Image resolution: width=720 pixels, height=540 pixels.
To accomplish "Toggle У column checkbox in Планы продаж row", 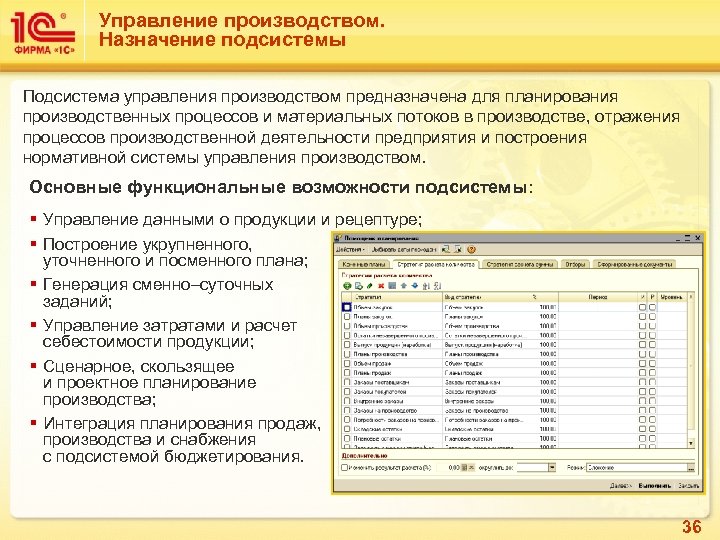I will [642, 373].
